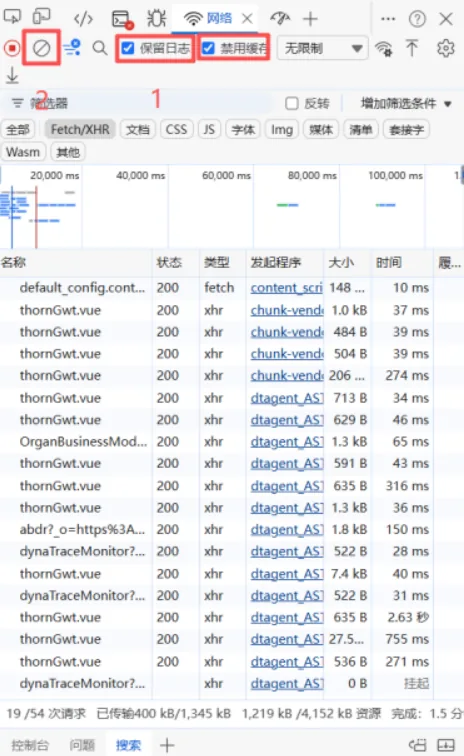Enable the 反转 checkbox
This screenshot has height=756, width=464.
[291, 103]
